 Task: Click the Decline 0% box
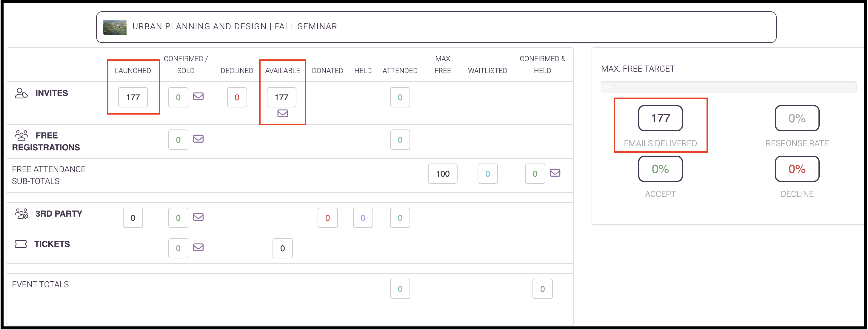(x=797, y=169)
